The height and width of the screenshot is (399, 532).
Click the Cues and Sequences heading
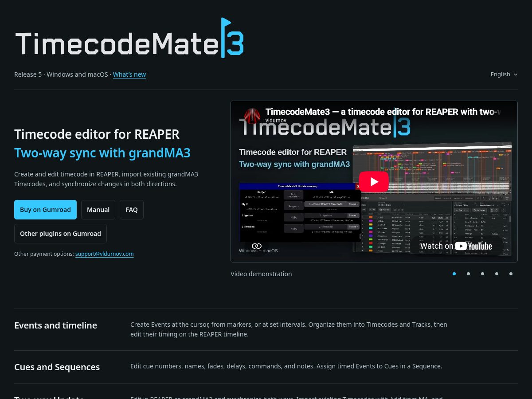click(57, 367)
